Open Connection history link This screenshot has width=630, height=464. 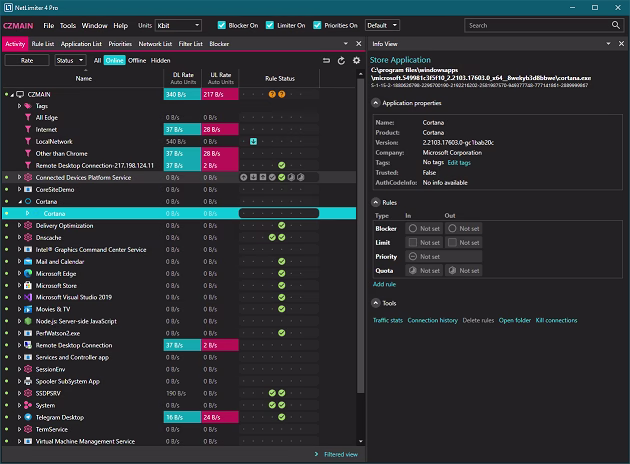pyautogui.click(x=432, y=321)
